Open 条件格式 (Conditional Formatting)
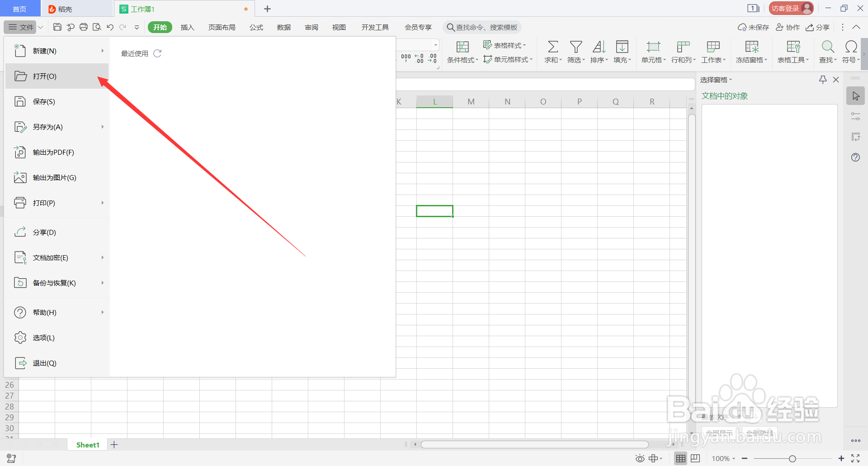 click(x=462, y=51)
